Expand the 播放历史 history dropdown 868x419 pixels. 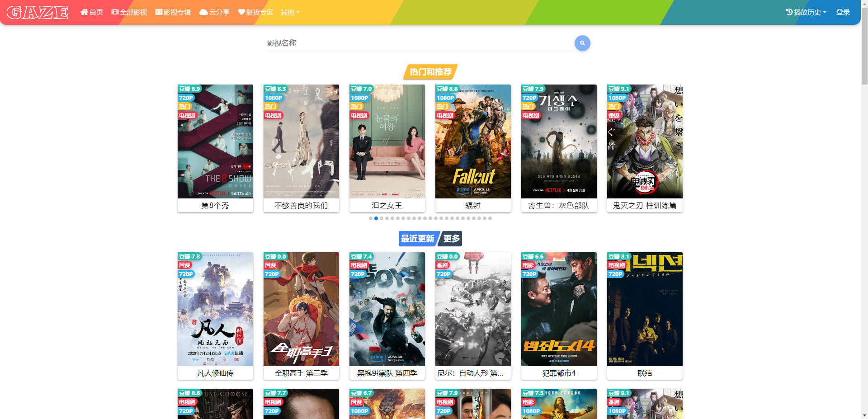[806, 12]
